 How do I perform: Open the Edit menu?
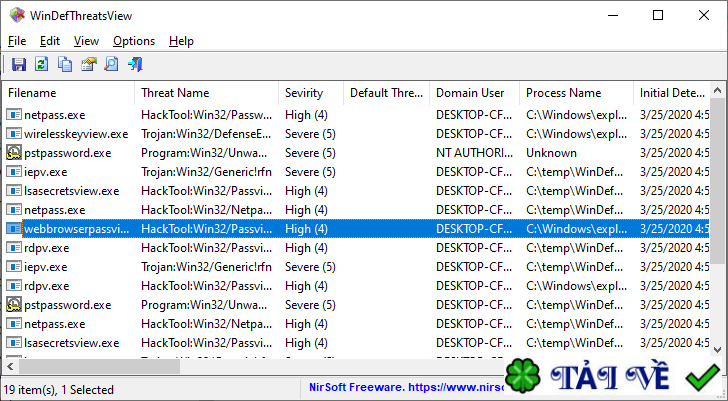[50, 41]
